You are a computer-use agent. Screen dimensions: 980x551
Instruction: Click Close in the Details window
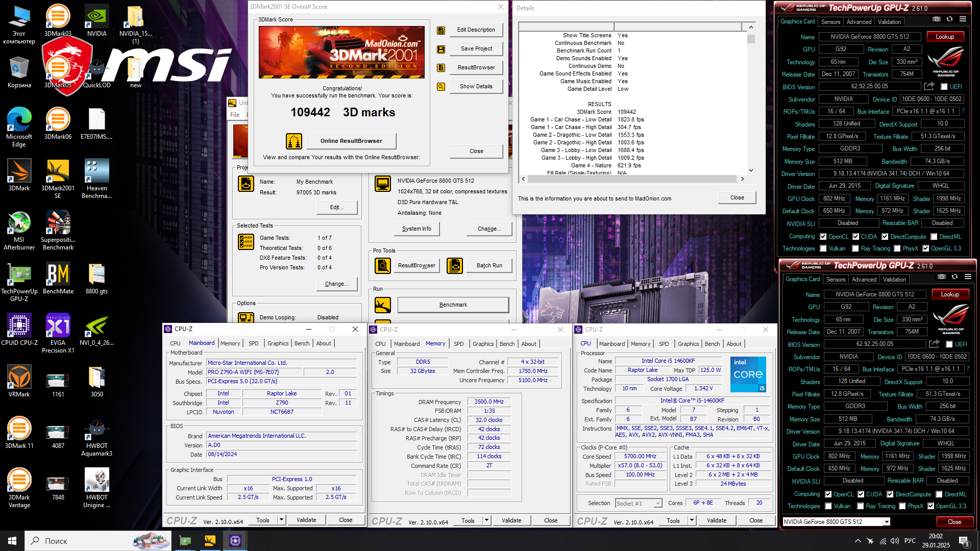[x=737, y=197]
